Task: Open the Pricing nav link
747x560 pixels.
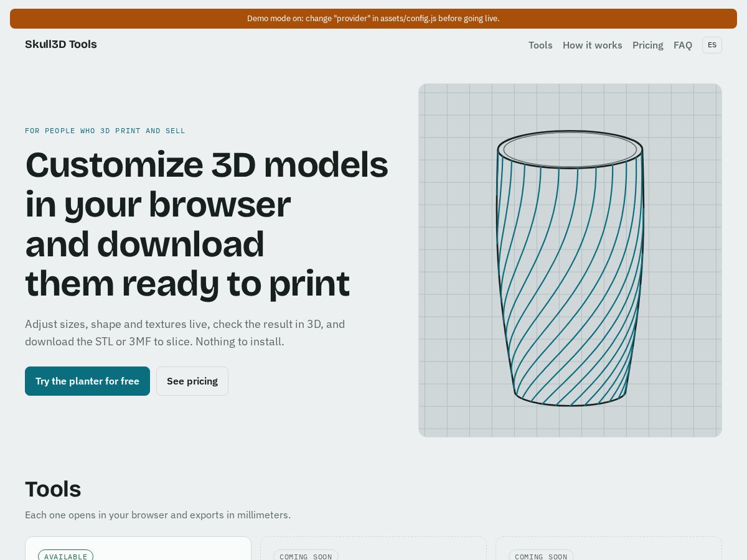Action: point(648,45)
